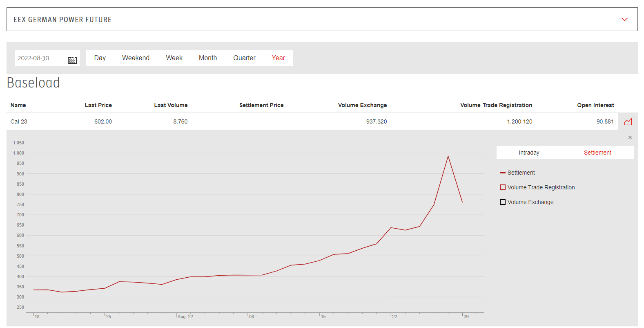Show Month futures
Viewport: 644px width, 328px height.
[208, 58]
